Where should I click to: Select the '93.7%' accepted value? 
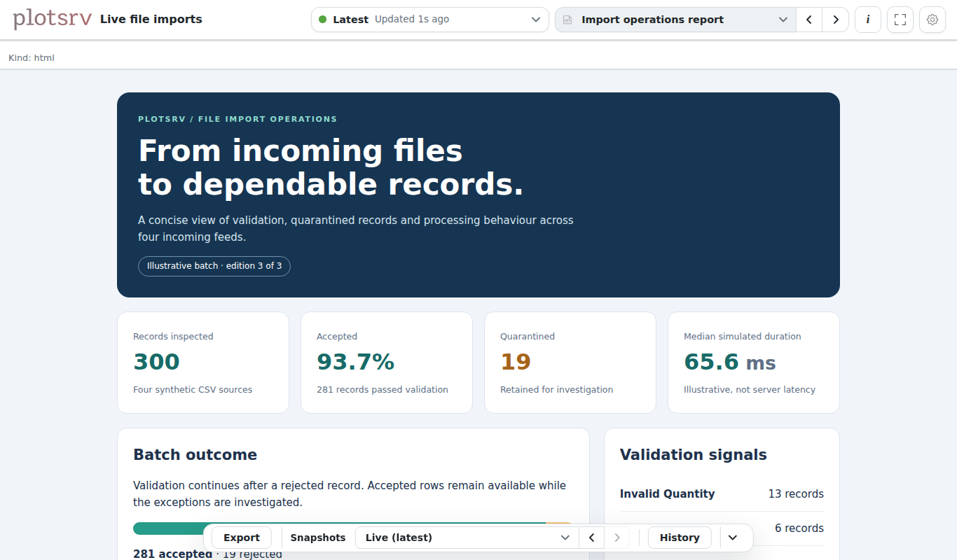[x=355, y=362]
